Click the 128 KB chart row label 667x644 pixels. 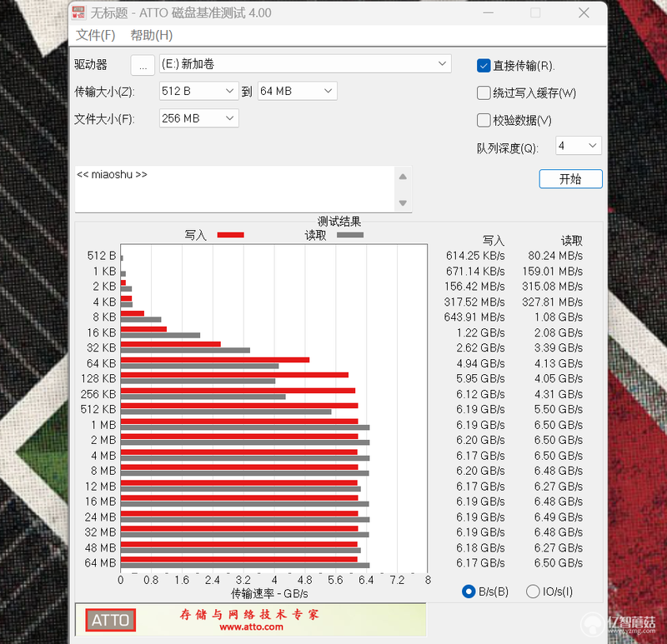98,379
